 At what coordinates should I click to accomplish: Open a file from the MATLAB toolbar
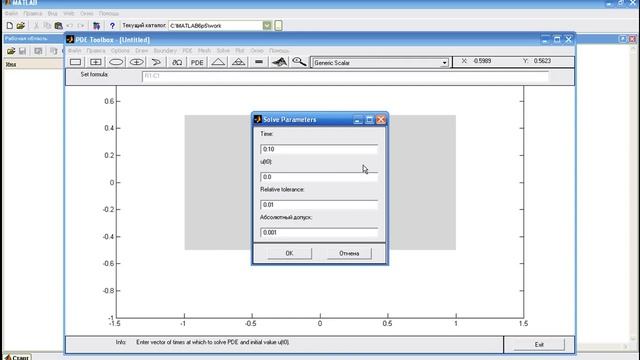coord(21,26)
